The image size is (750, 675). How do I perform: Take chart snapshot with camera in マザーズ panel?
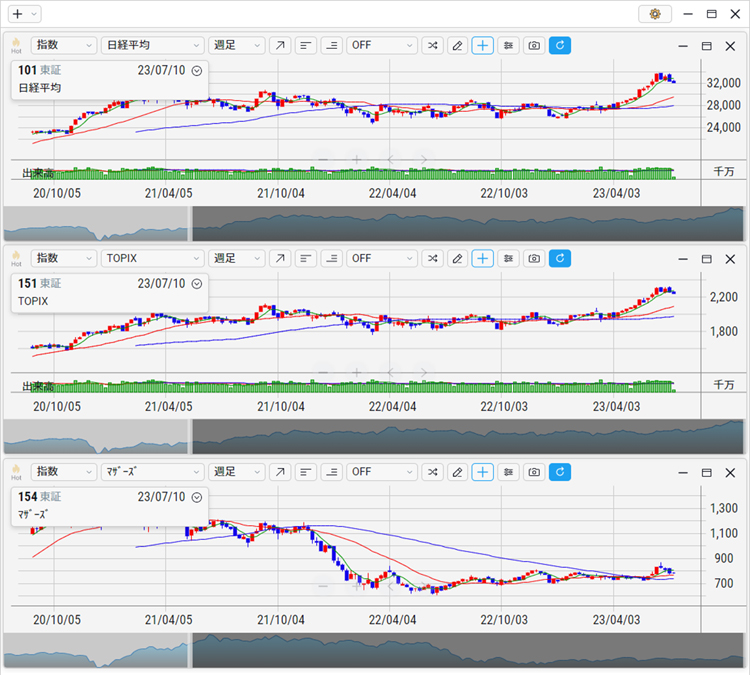point(534,472)
